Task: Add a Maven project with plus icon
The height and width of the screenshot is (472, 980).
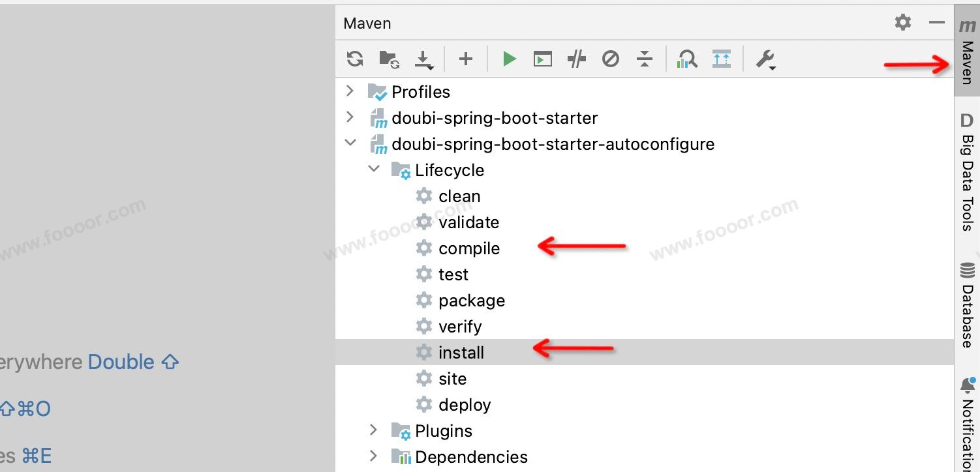Action: [x=466, y=59]
